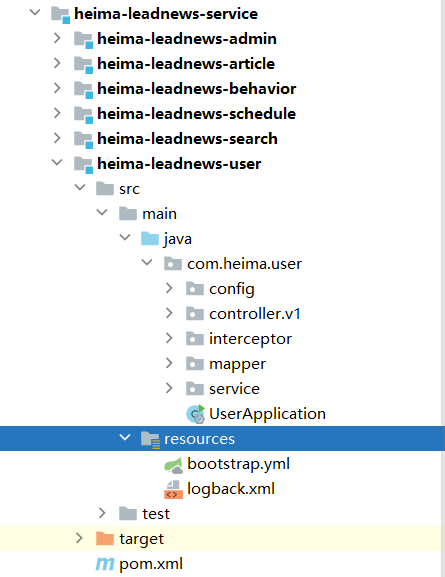Select the target folder name

[141, 539]
